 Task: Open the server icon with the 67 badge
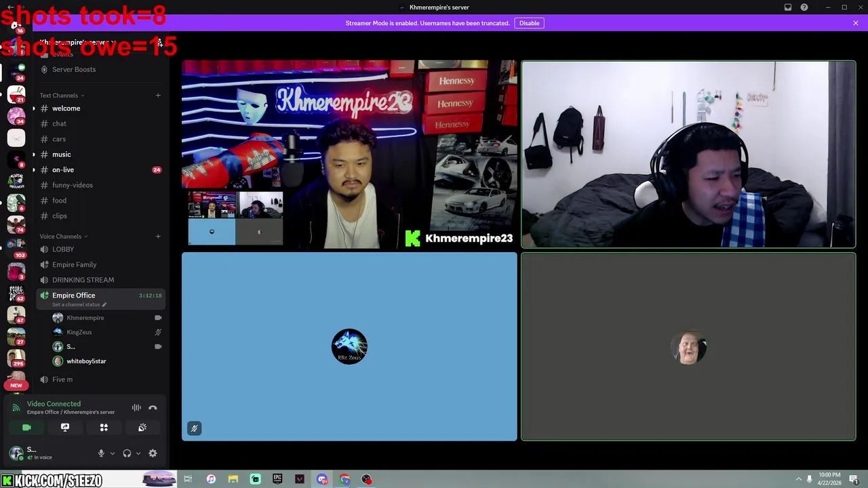pyautogui.click(x=16, y=314)
